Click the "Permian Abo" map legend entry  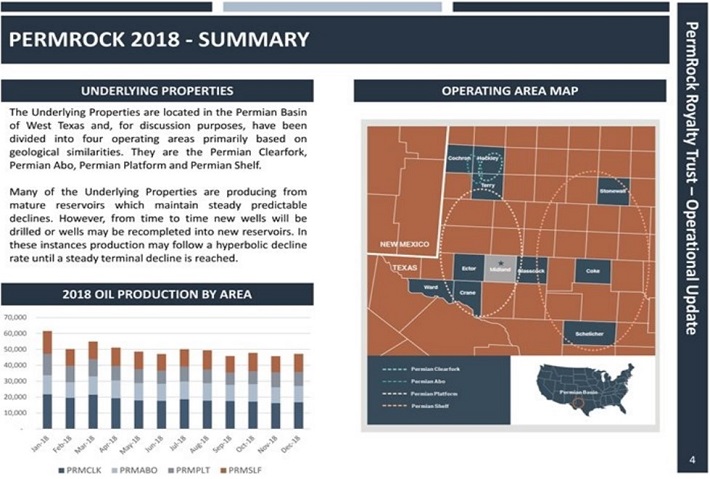tap(413, 382)
